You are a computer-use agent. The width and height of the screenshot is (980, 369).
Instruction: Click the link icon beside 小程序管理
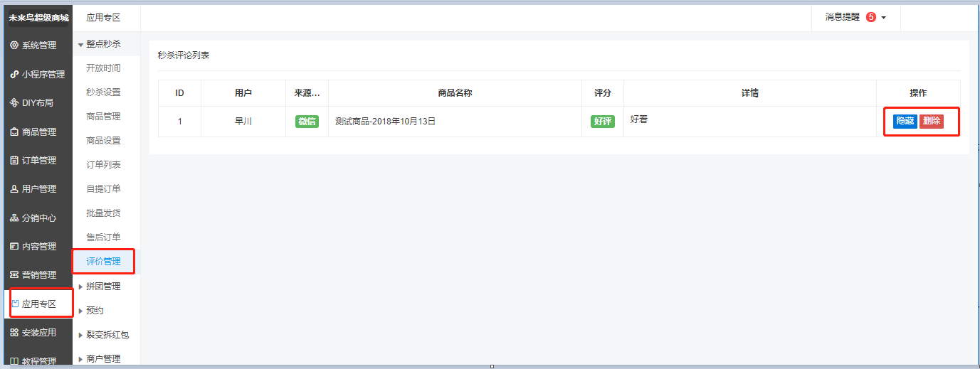click(14, 74)
